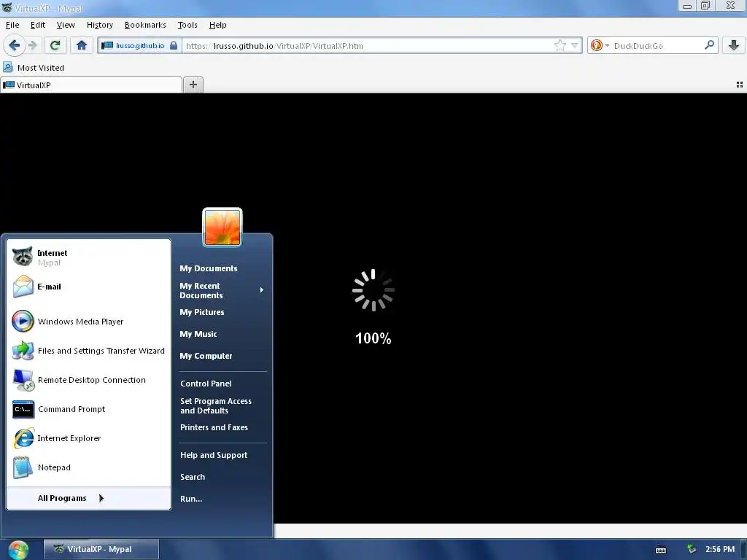Click the Most Visited bookmark folder
747x560 pixels.
tap(34, 68)
